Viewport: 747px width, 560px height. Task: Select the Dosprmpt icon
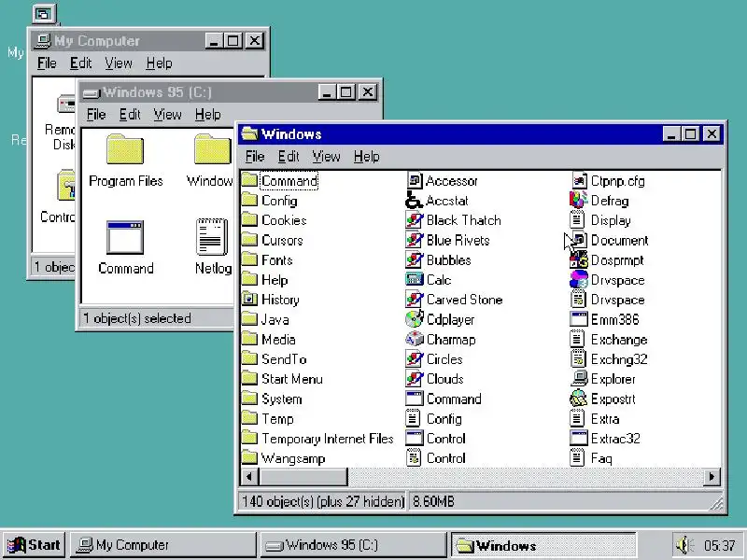coord(578,260)
